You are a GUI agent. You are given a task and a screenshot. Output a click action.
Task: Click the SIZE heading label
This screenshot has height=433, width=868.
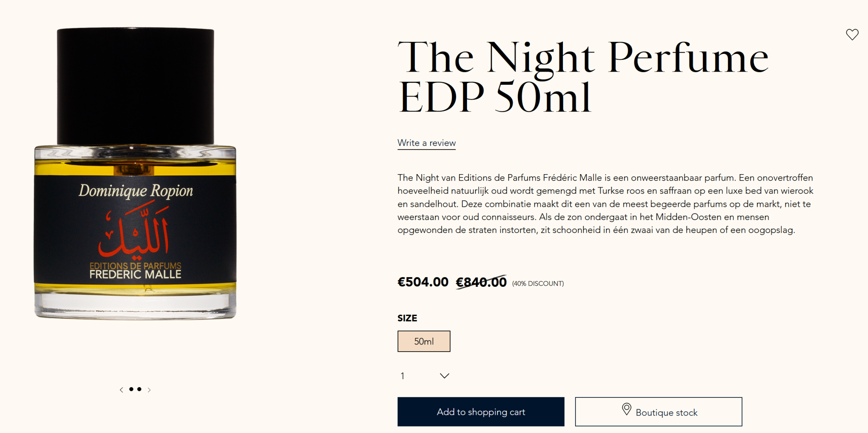click(x=407, y=318)
